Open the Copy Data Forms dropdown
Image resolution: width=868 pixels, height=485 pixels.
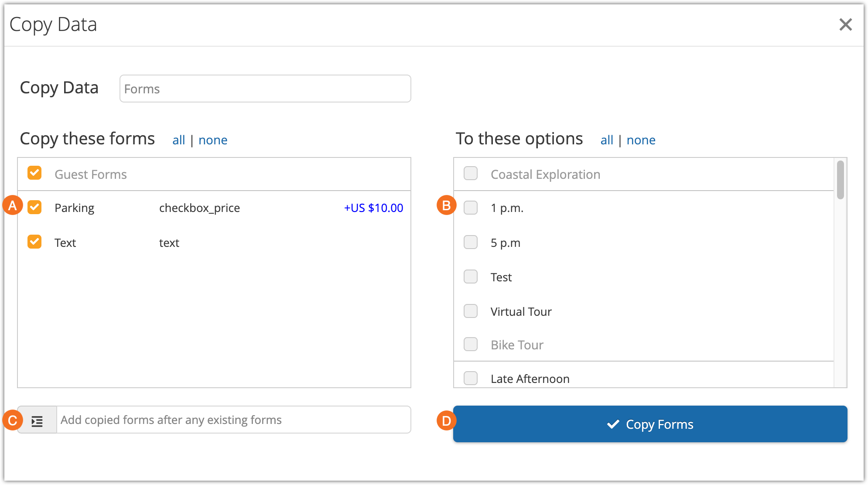click(x=265, y=89)
